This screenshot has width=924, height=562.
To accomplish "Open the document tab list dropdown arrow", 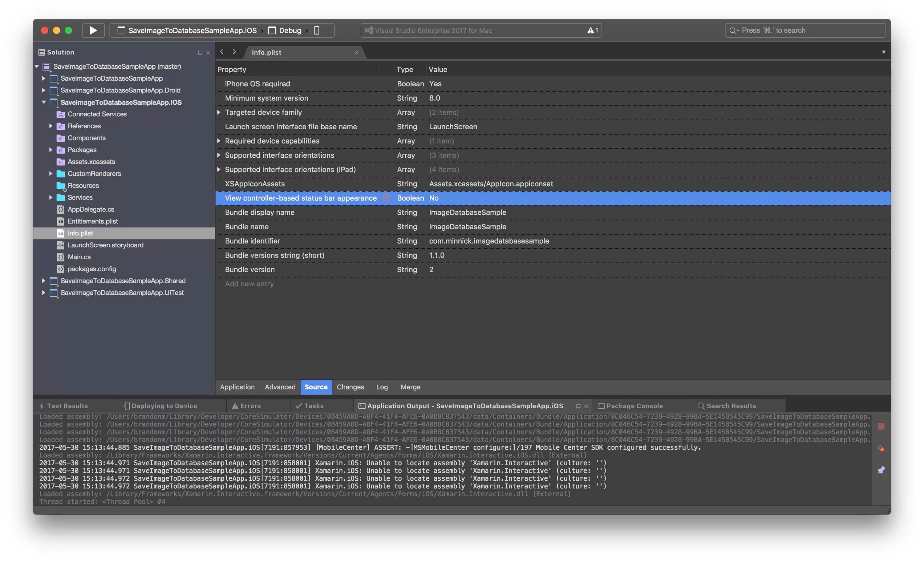I will pyautogui.click(x=884, y=52).
